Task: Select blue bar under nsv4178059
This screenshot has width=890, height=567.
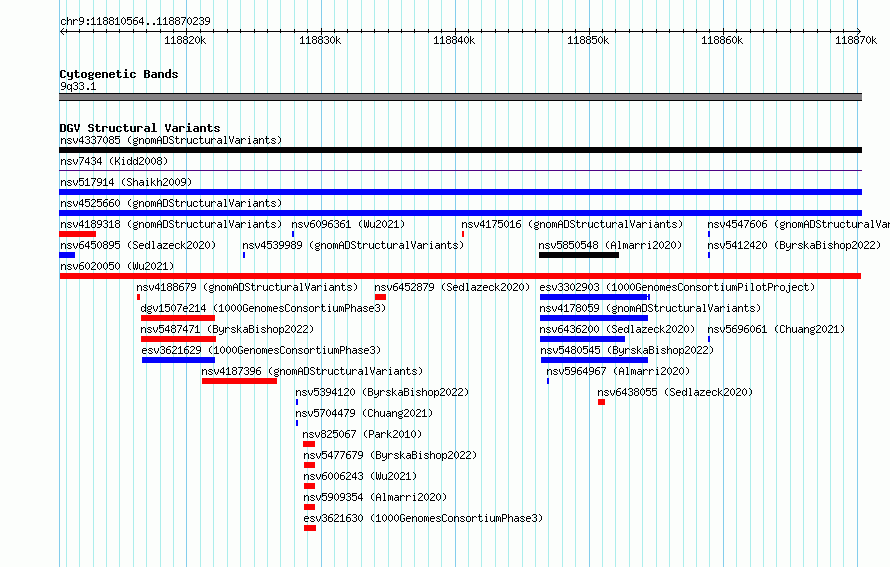Action: 594,318
